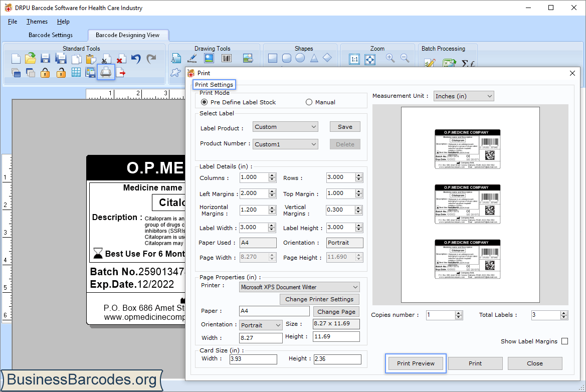586x392 pixels.
Task: Undo the last action
Action: (x=136, y=59)
